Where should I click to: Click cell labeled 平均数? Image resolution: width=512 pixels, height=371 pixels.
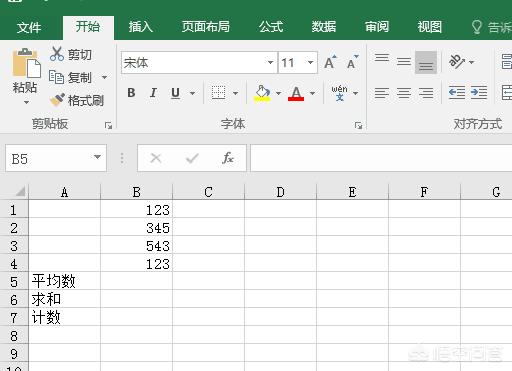coord(65,281)
